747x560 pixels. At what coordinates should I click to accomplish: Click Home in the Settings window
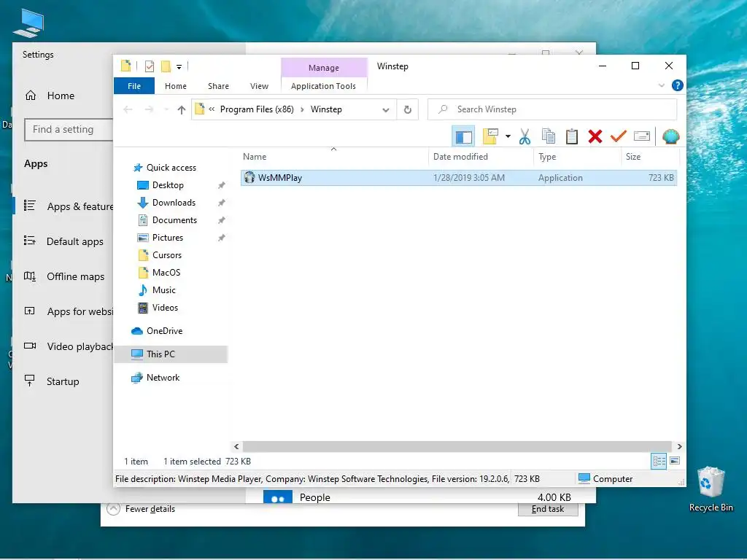tap(61, 96)
